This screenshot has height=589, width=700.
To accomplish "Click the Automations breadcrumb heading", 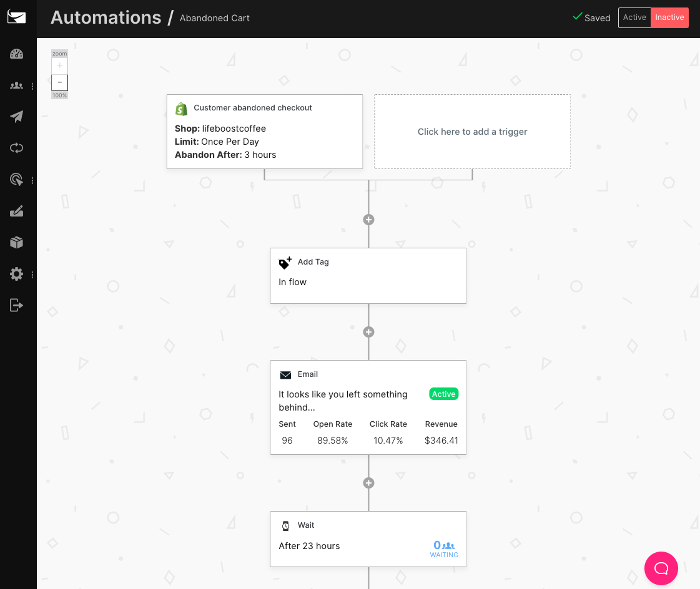I will click(x=106, y=17).
